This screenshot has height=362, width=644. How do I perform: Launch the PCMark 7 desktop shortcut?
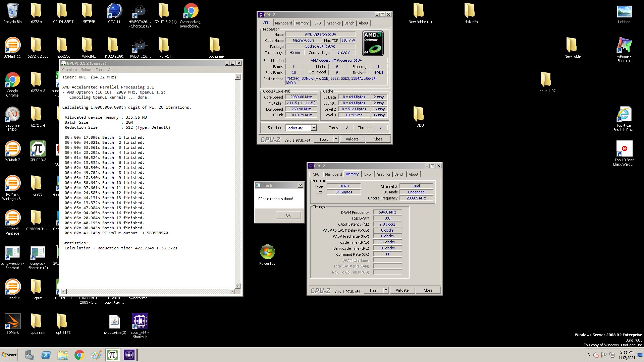[12, 151]
